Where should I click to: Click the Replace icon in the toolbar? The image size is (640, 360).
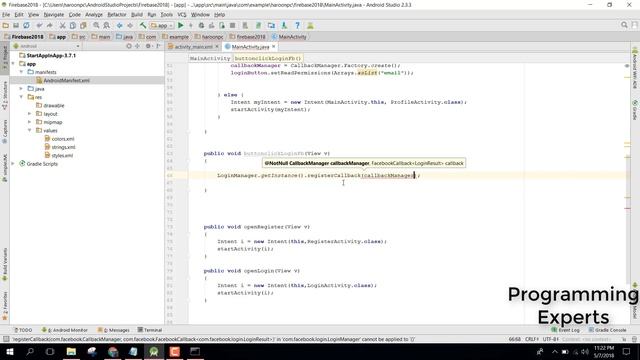click(x=107, y=25)
